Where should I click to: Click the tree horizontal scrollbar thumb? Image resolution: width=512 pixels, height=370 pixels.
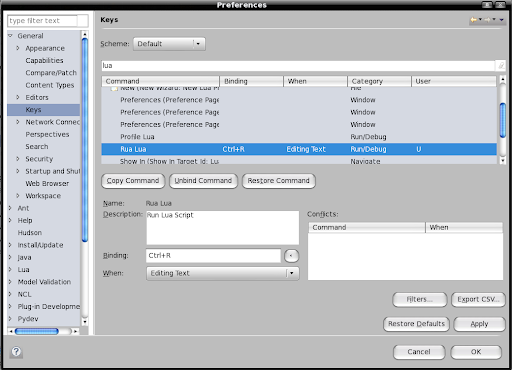pos(37,331)
